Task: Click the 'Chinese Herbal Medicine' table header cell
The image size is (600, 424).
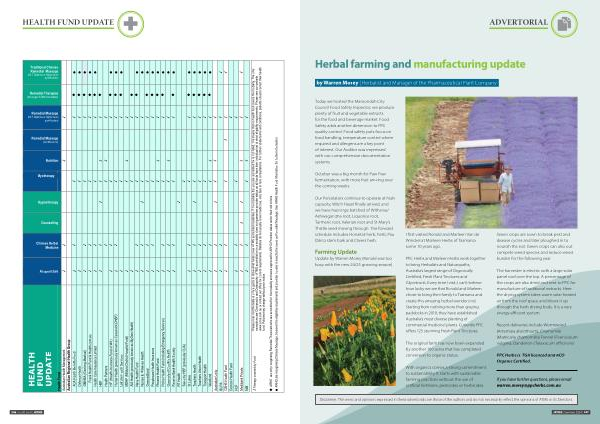Action: point(42,245)
